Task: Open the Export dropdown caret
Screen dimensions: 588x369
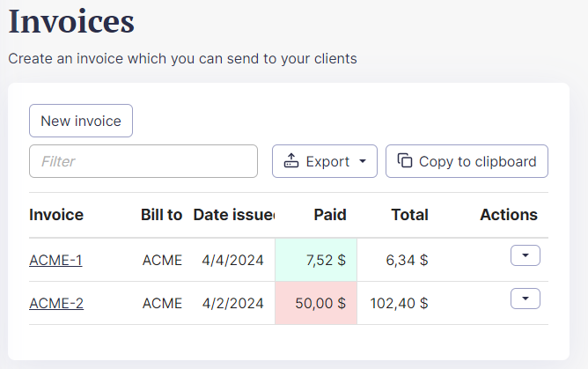Action: click(x=363, y=162)
